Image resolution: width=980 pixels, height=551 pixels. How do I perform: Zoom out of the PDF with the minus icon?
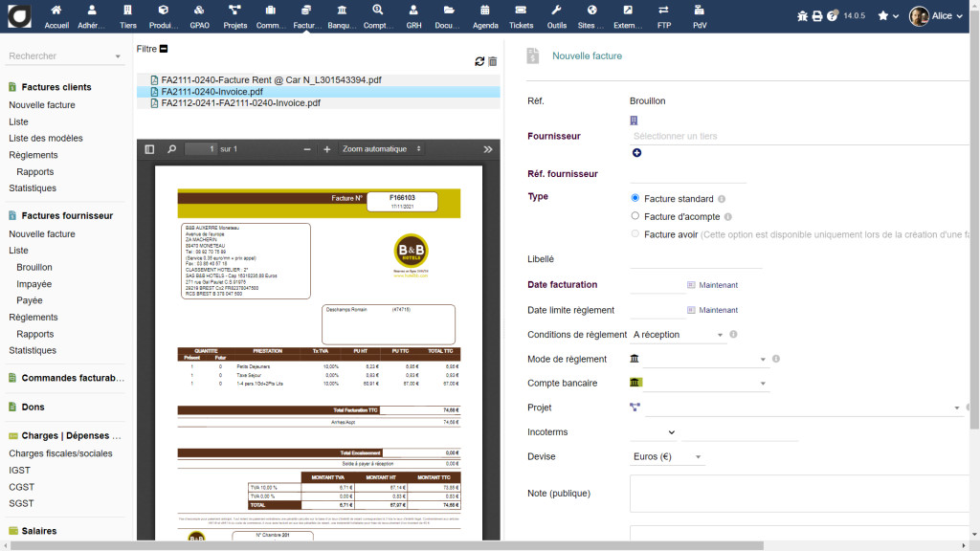307,149
